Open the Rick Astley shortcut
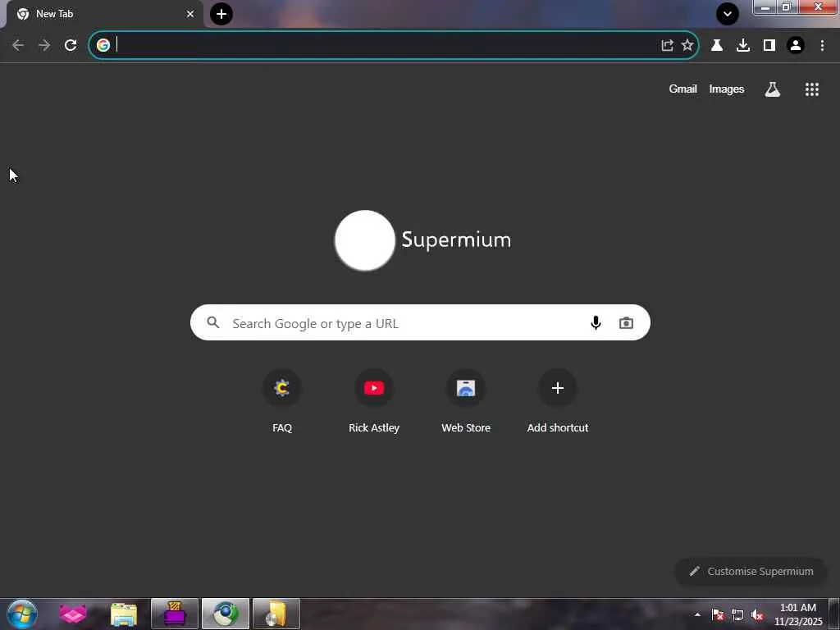Viewport: 840px width, 630px height. coord(374,401)
